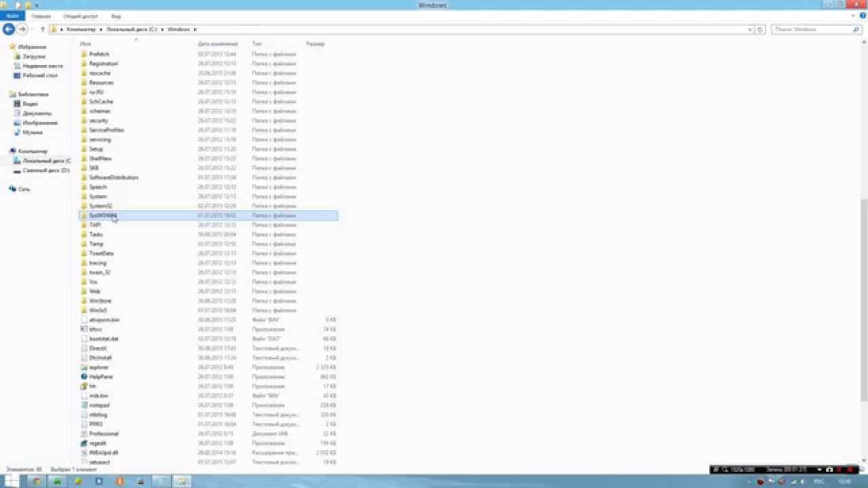This screenshot has width=868, height=488.
Task: Select the Professional XML document name
Action: [x=104, y=434]
